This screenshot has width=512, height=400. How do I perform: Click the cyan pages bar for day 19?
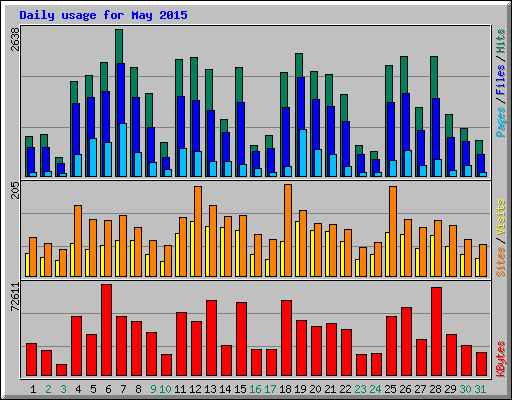click(303, 153)
